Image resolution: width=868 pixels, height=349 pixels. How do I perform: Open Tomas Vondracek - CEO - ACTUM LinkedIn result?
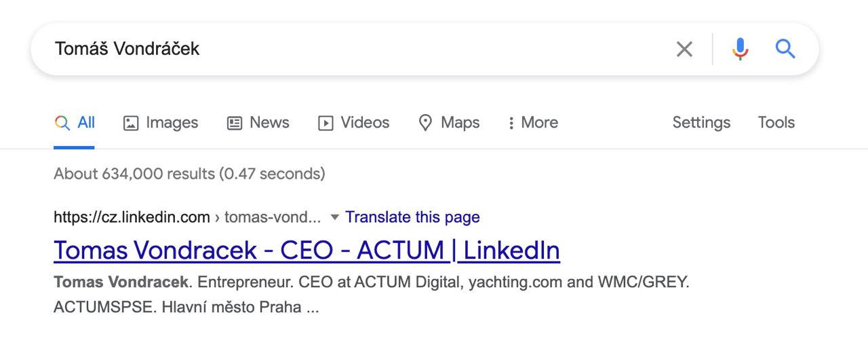[307, 251]
